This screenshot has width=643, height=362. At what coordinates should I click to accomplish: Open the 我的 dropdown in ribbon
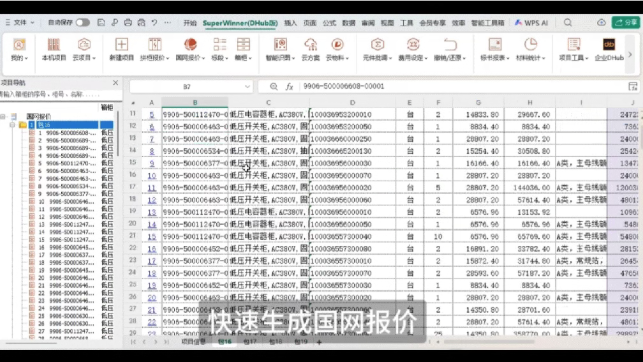[19, 50]
